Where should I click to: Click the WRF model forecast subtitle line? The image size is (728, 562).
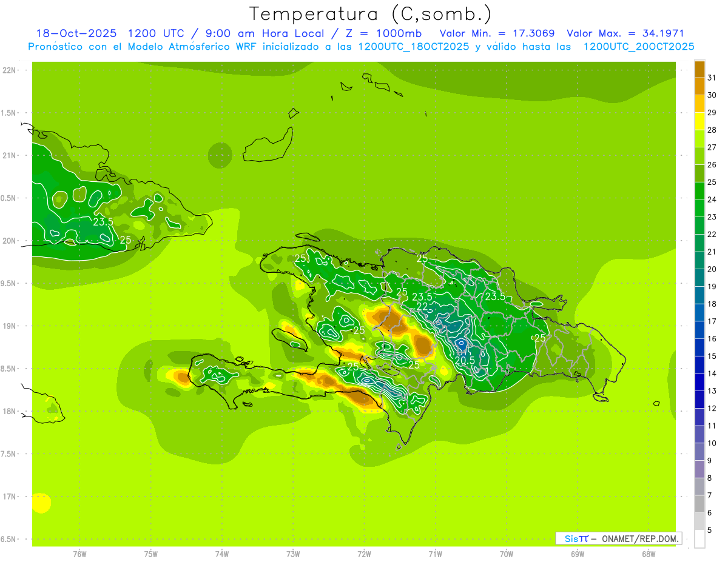[361, 47]
